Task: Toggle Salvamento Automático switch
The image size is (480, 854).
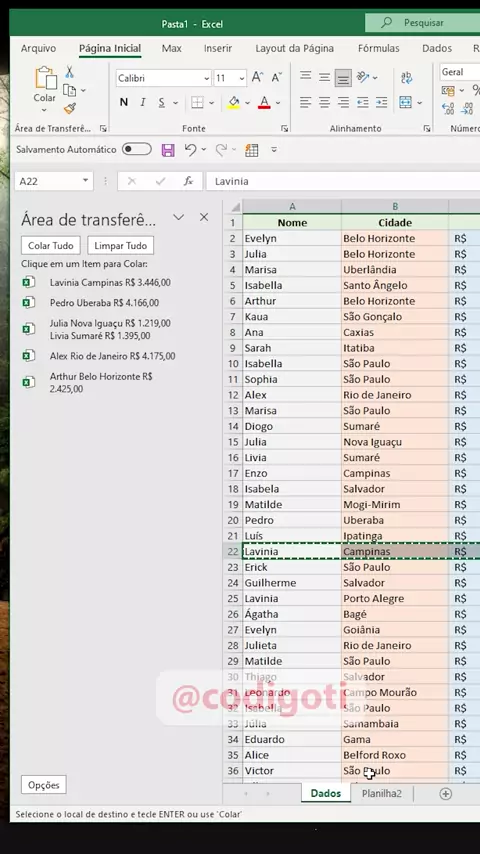Action: click(137, 149)
